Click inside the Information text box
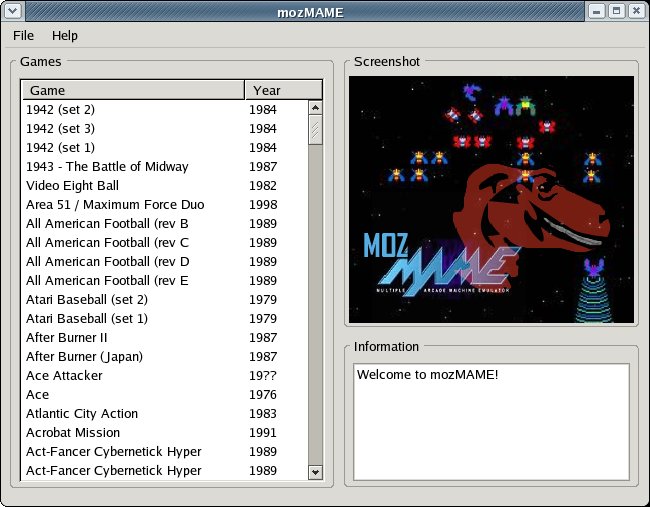The height and width of the screenshot is (507, 650). click(x=491, y=422)
